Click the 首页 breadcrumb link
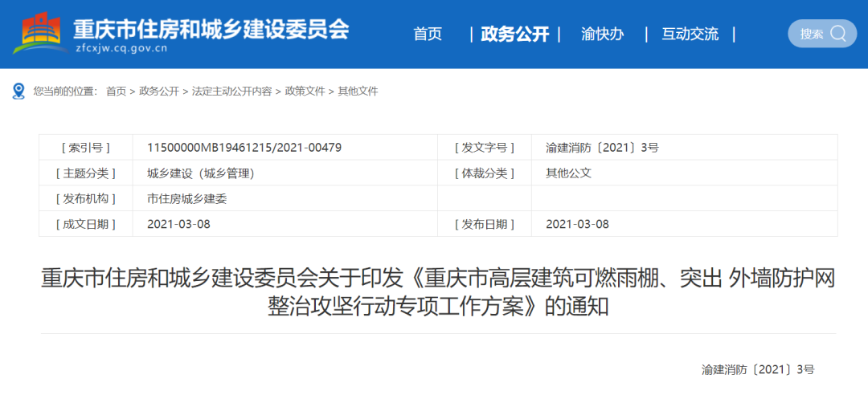This screenshot has height=407, width=868. 116,92
